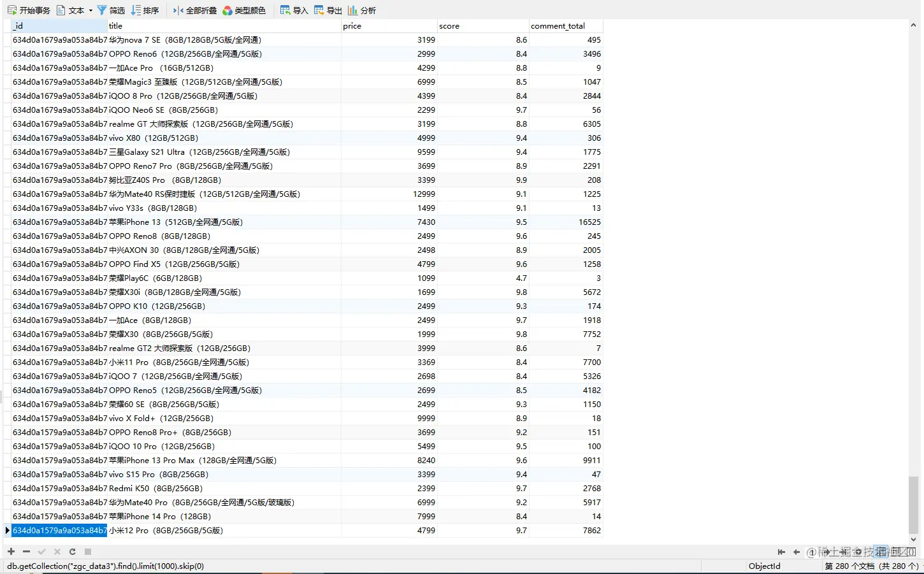
Task: Click the 第 280 个文档 status text
Action: click(x=872, y=566)
